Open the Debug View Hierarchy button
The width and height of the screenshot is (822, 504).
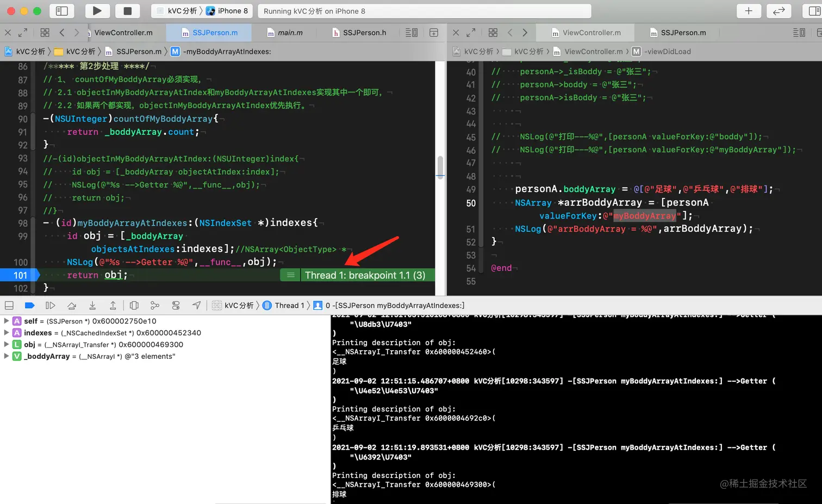click(x=134, y=306)
